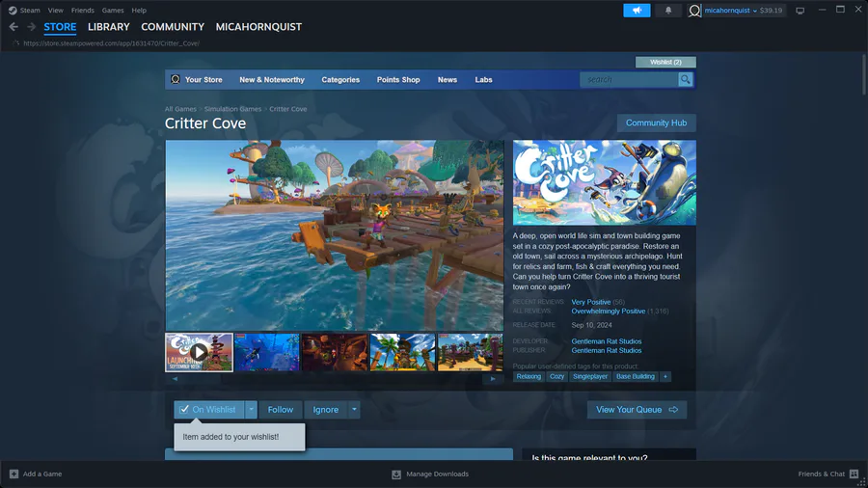Click the View Your Queue arrow icon
The width and height of the screenshot is (868, 488).
pyautogui.click(x=673, y=410)
